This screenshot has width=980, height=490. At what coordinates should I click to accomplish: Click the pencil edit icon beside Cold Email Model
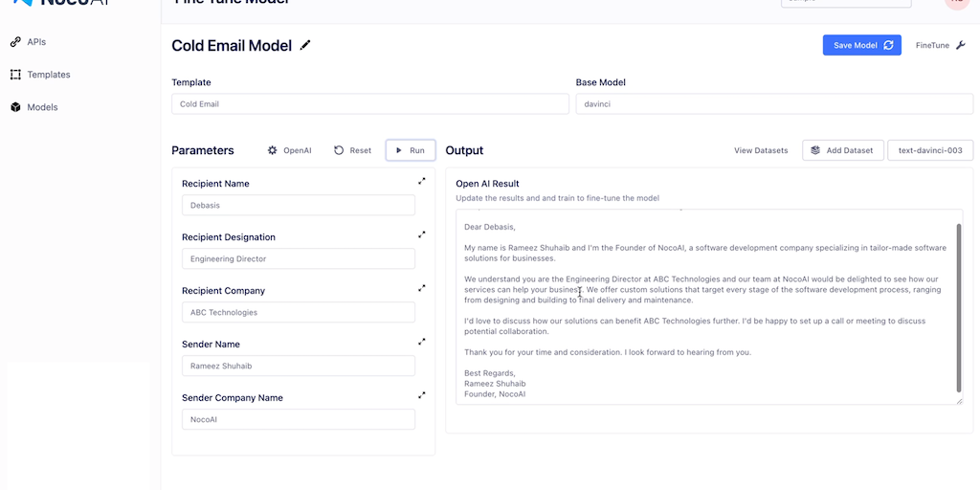point(305,45)
